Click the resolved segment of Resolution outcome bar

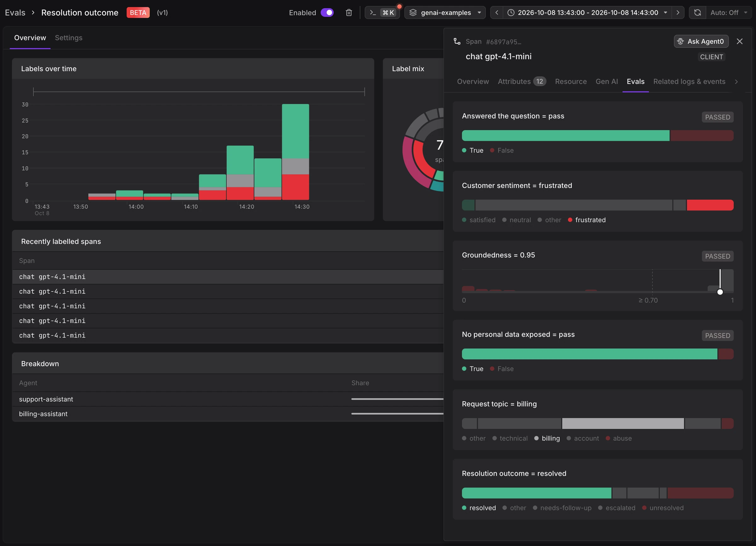coord(537,493)
